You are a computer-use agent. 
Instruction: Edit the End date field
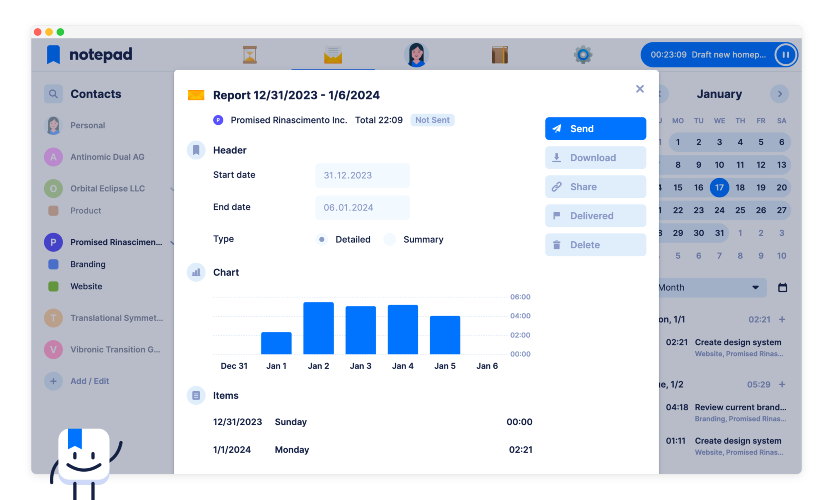[362, 208]
